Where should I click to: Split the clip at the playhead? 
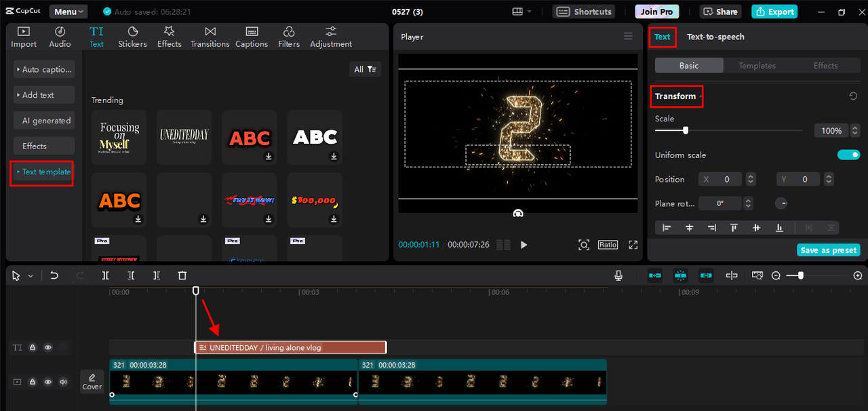click(x=105, y=275)
